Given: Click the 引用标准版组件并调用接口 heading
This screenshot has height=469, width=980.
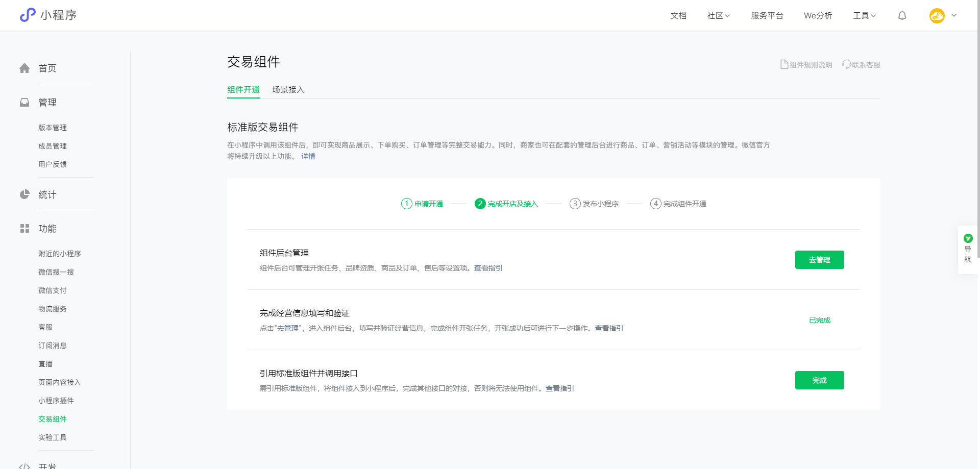Looking at the screenshot, I should pos(309,373).
